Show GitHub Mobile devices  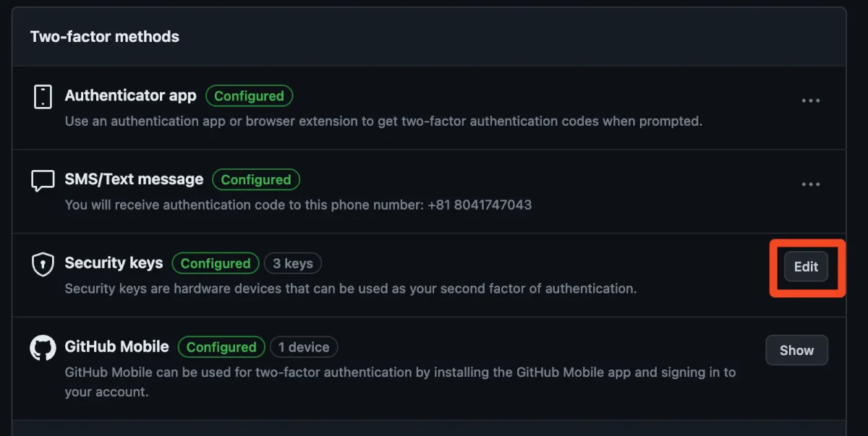[796, 351]
